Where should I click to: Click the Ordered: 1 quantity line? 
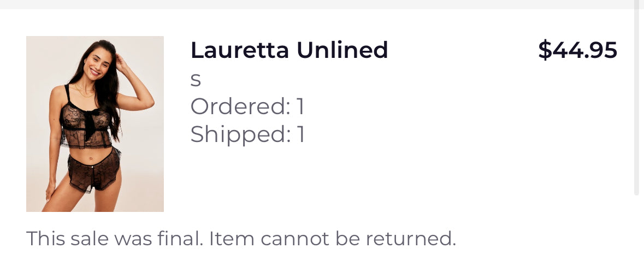pyautogui.click(x=247, y=107)
